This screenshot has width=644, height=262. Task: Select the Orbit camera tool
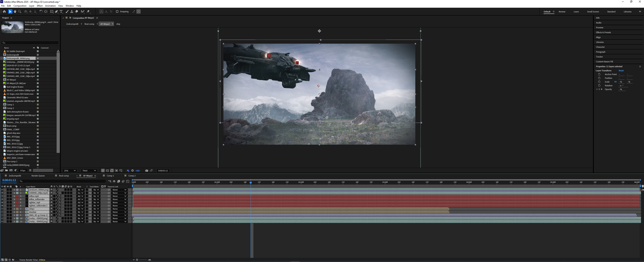(x=26, y=12)
